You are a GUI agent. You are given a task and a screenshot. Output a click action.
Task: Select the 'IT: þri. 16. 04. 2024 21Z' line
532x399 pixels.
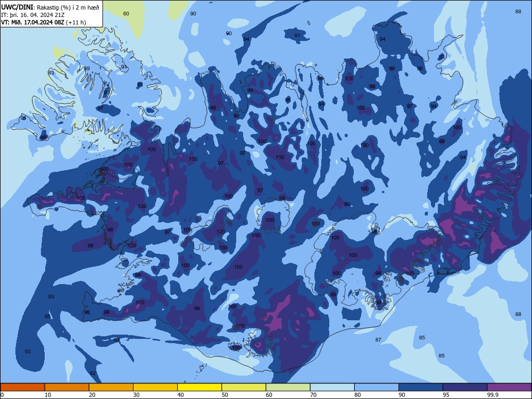point(32,15)
